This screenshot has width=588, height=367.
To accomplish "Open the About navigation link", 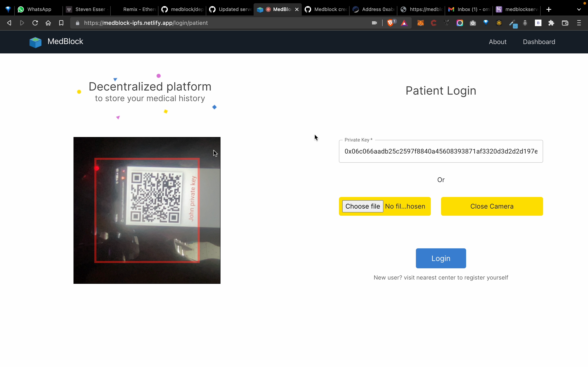I will [497, 42].
